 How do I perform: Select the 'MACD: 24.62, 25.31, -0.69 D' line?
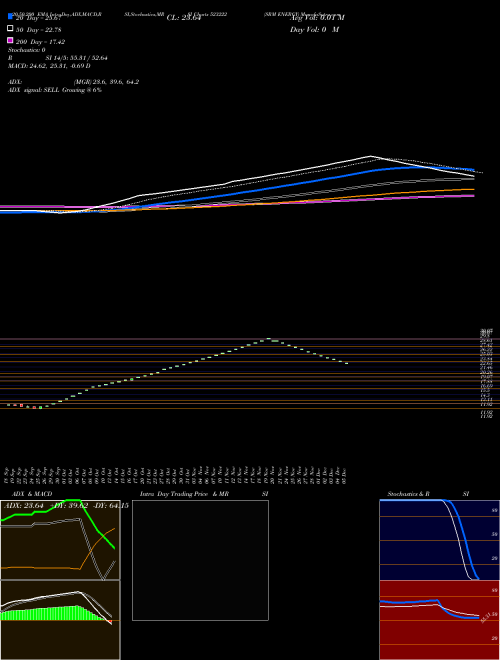coord(49,66)
